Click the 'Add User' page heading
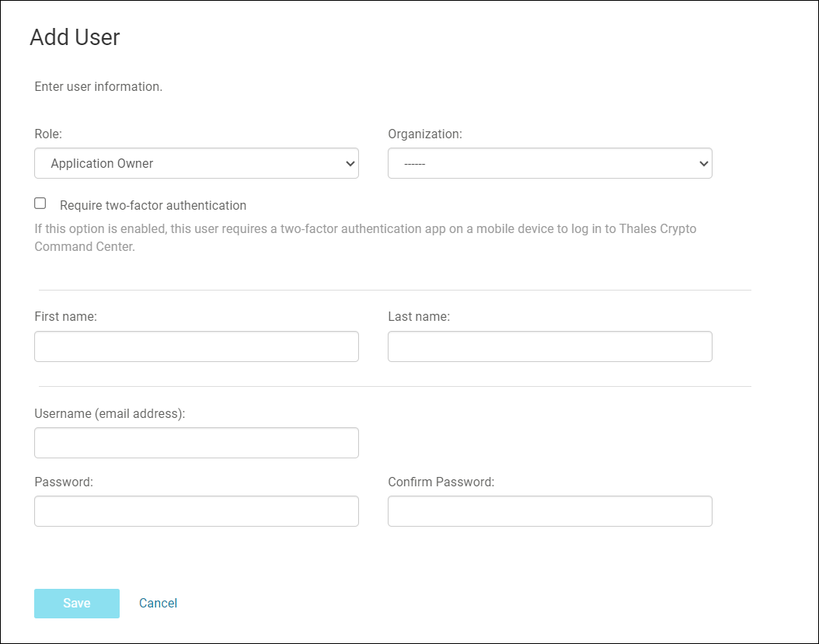Viewport: 819px width, 644px height. (75, 37)
